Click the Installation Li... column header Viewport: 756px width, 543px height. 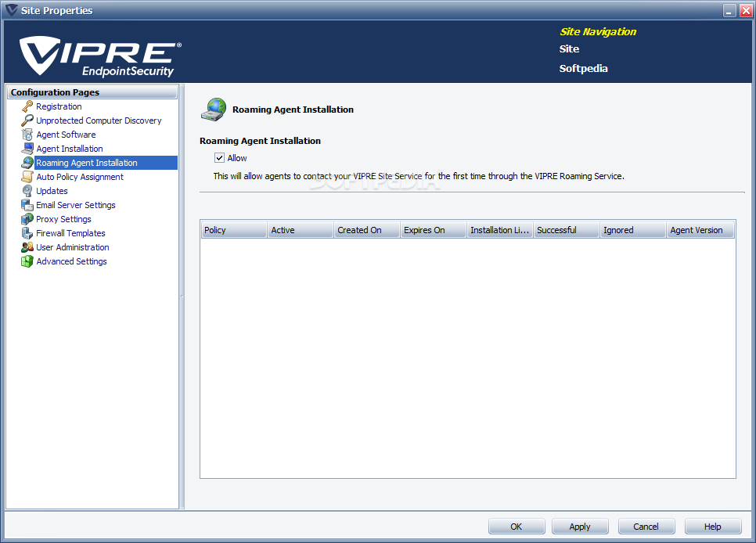coord(500,230)
